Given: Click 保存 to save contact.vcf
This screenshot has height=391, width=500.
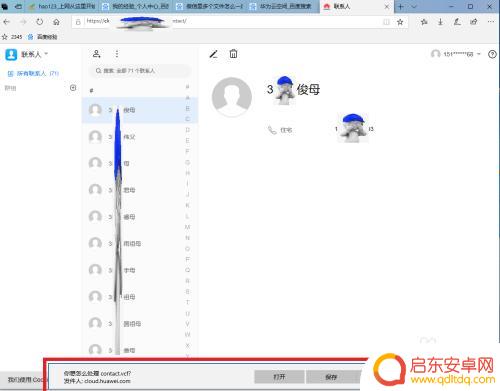Looking at the screenshot, I should (x=331, y=377).
